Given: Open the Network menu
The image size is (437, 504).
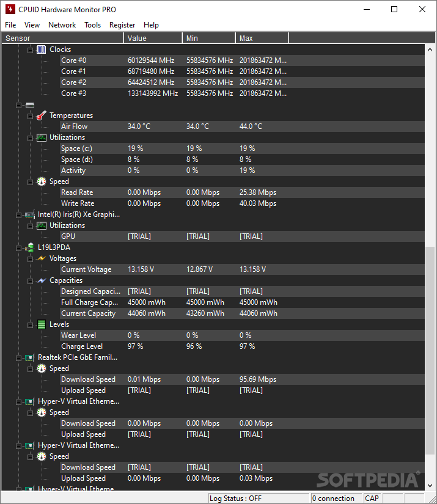Looking at the screenshot, I should 62,25.
